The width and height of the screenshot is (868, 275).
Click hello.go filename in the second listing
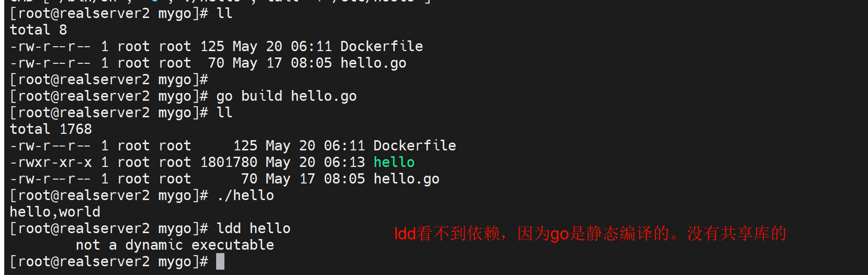tap(406, 179)
